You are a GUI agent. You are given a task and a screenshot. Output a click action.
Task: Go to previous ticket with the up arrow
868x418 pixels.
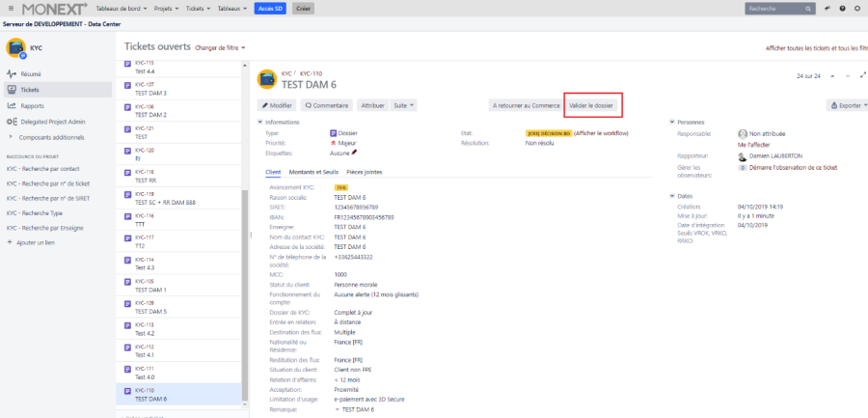[x=831, y=75]
